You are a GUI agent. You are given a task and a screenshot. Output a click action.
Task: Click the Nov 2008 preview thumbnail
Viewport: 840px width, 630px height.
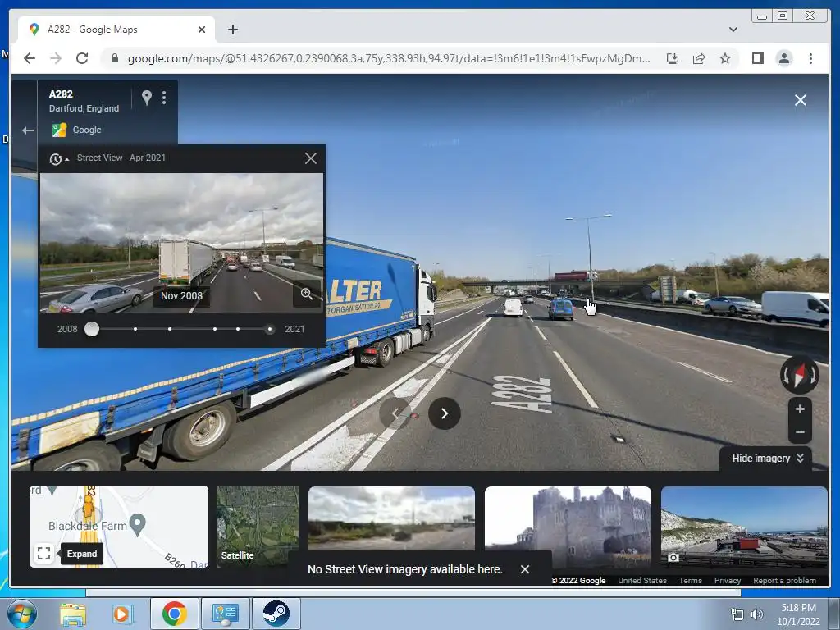(x=181, y=242)
